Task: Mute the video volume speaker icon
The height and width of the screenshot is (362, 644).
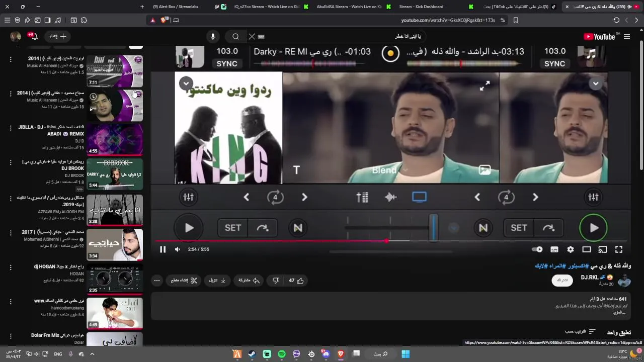Action: click(177, 249)
